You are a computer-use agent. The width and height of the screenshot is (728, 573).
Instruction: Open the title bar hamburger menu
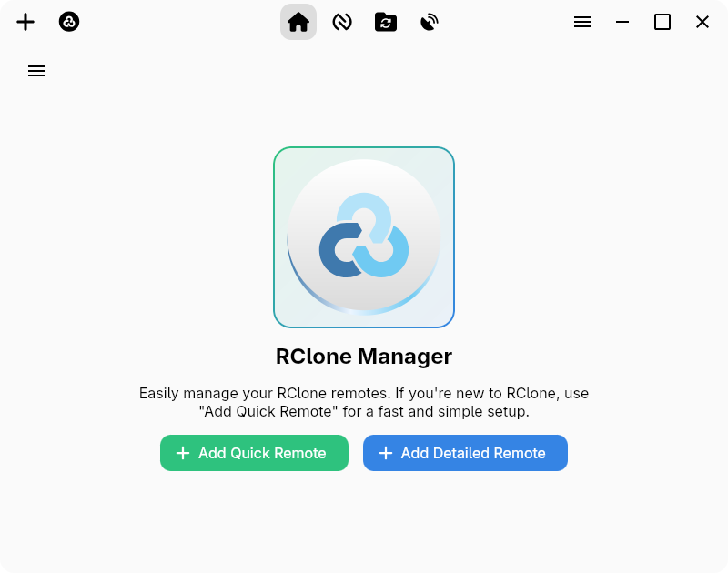click(x=582, y=22)
